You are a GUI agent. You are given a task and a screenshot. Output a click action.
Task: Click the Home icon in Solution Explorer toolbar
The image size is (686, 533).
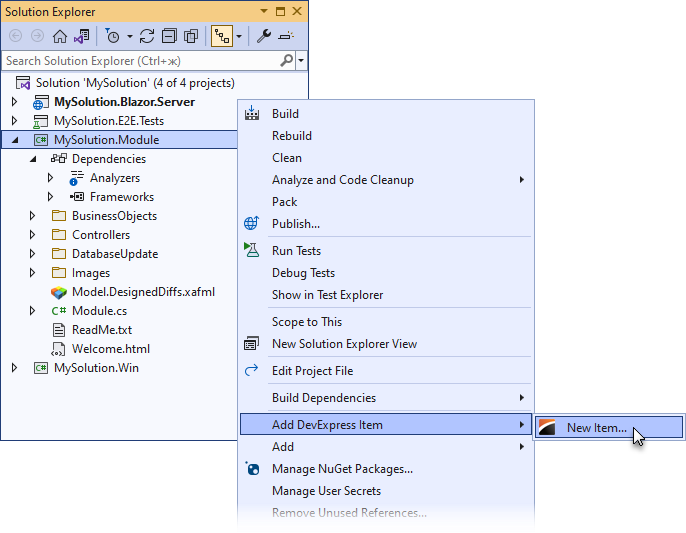tap(60, 36)
